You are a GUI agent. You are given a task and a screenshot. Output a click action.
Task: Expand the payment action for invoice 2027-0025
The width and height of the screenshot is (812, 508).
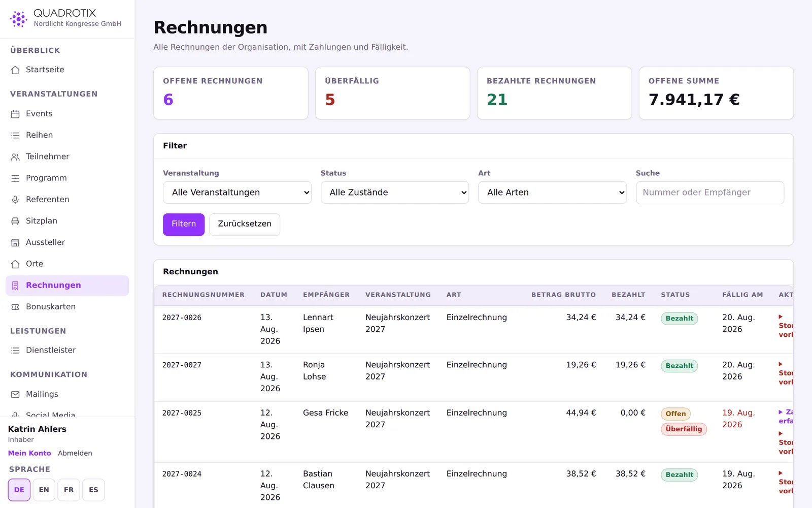coord(786,417)
